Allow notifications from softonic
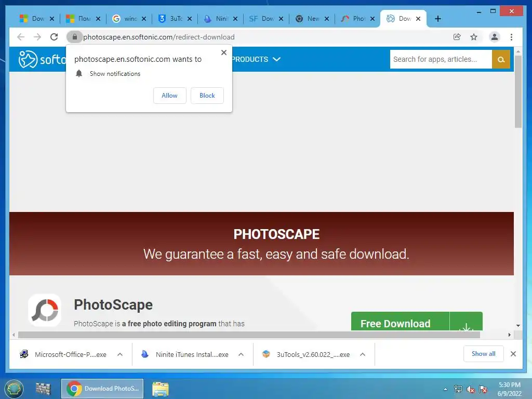 click(x=170, y=96)
